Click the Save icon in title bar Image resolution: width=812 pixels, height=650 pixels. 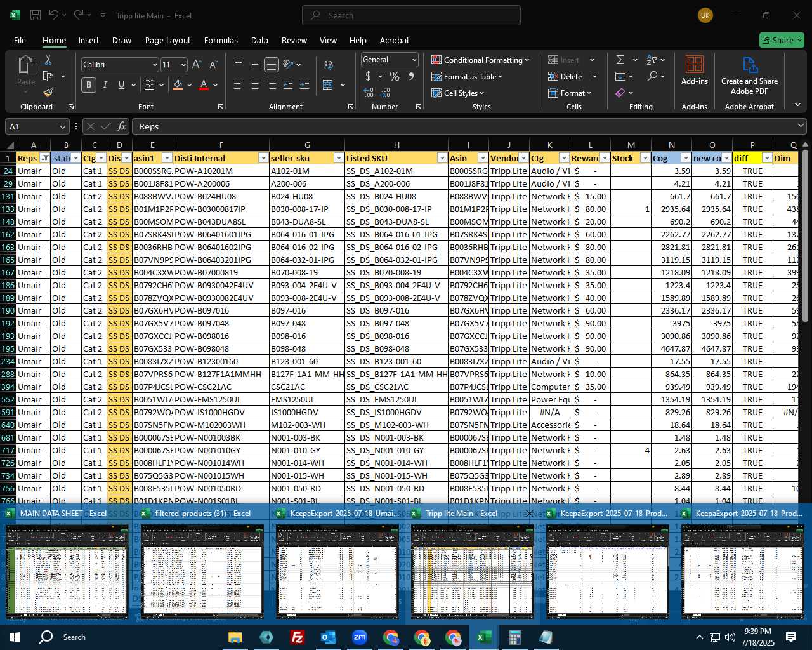point(36,15)
